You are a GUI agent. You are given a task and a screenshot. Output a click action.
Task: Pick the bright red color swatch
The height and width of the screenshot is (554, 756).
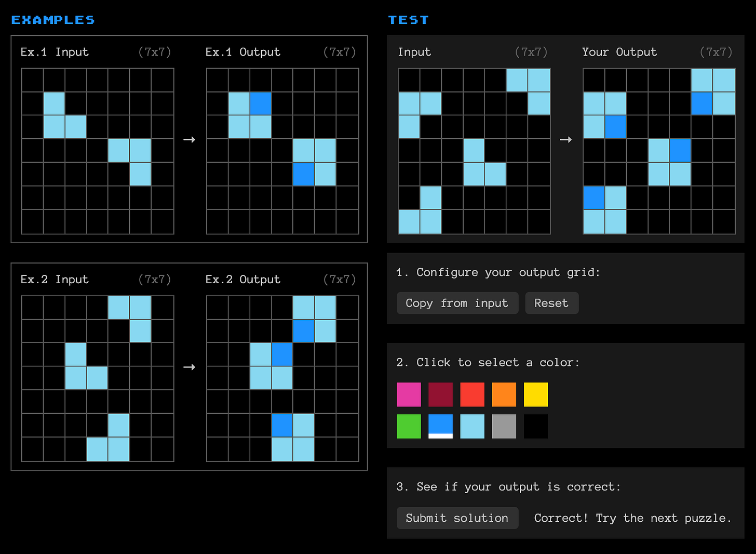click(472, 394)
